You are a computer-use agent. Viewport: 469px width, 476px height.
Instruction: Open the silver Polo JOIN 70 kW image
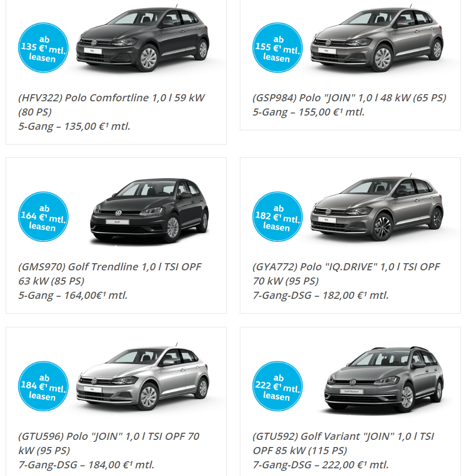click(143, 377)
